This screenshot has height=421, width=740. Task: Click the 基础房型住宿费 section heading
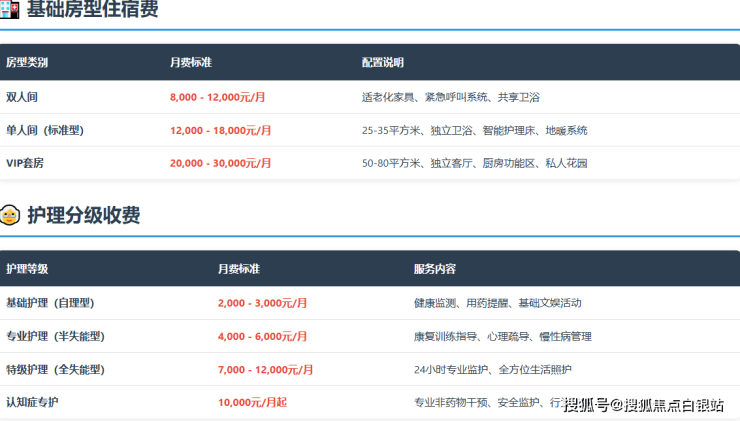tap(92, 10)
